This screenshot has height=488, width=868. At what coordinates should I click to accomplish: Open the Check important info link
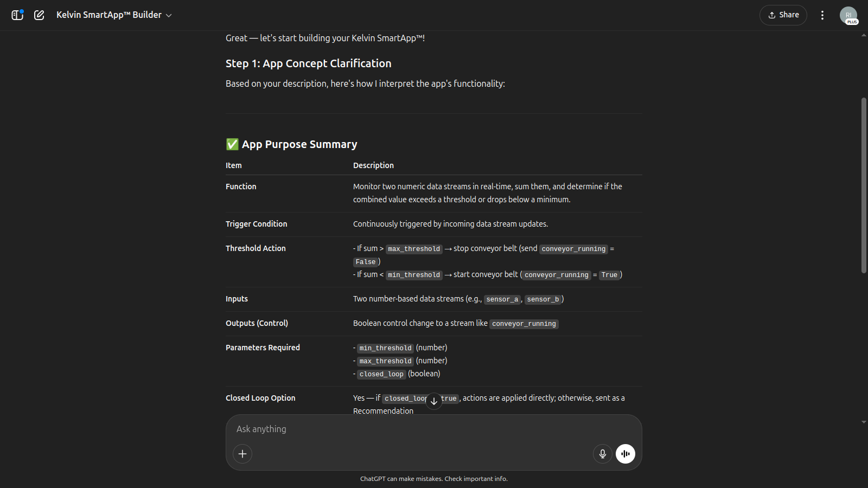[x=475, y=479]
